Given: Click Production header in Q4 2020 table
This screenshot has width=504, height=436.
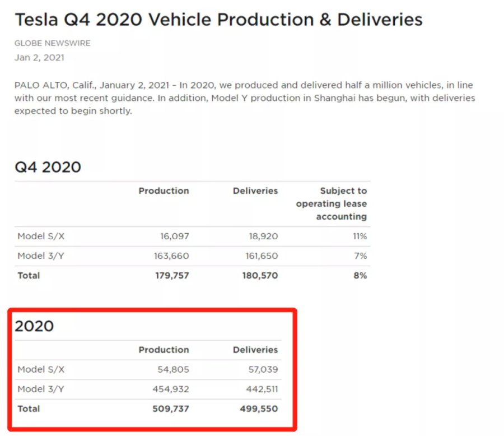Looking at the screenshot, I should (164, 191).
